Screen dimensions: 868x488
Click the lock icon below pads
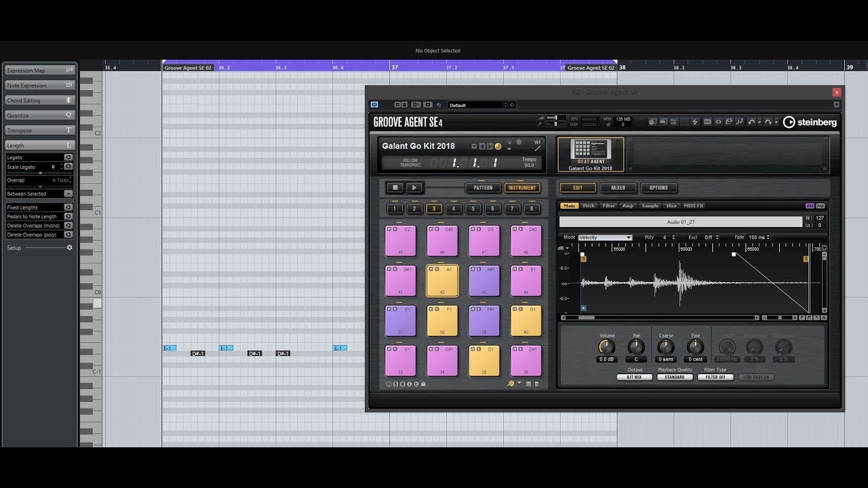pyautogui.click(x=423, y=384)
